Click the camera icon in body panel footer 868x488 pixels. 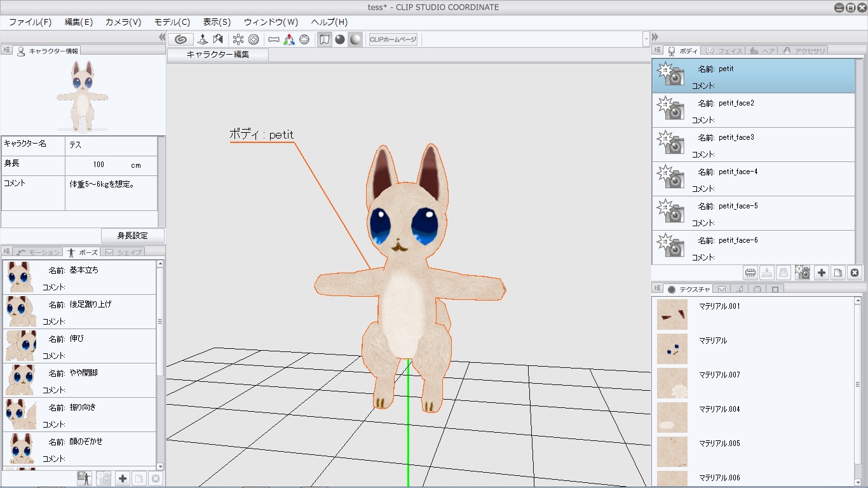tap(803, 273)
